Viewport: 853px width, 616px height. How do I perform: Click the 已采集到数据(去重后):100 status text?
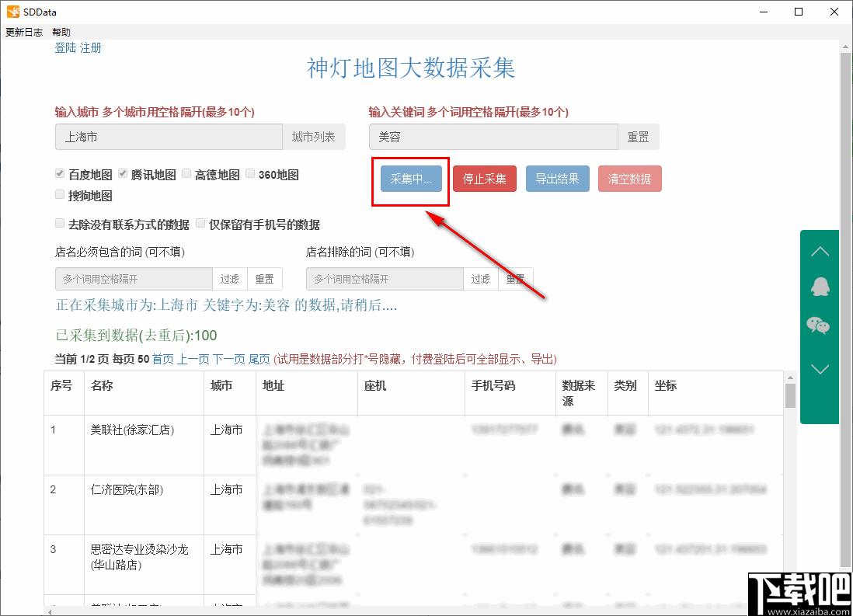[x=136, y=336]
